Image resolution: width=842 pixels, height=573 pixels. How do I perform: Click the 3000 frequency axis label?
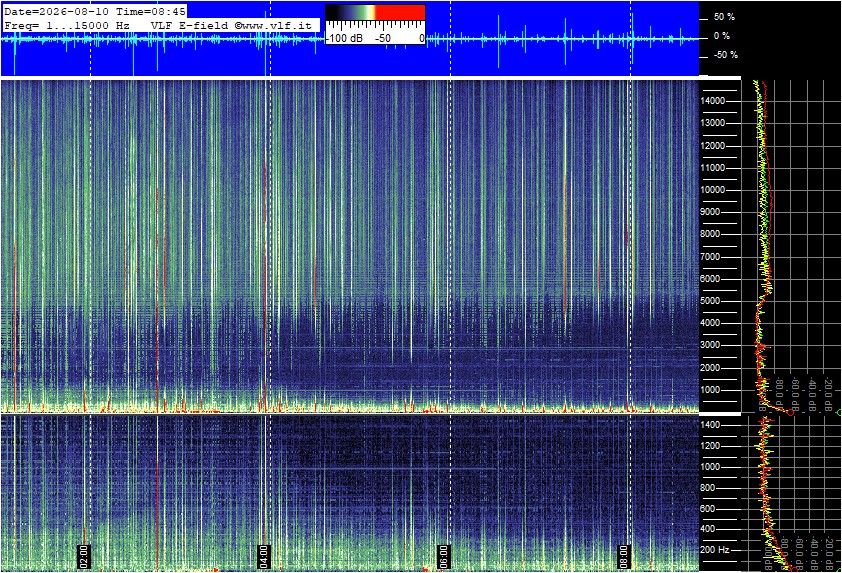[711, 345]
